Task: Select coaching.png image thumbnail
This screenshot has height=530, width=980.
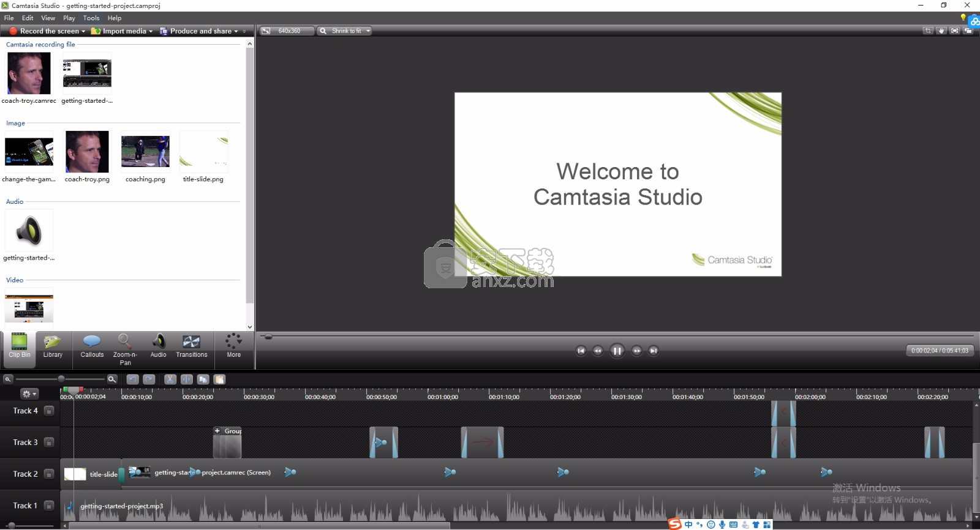Action: 145,151
